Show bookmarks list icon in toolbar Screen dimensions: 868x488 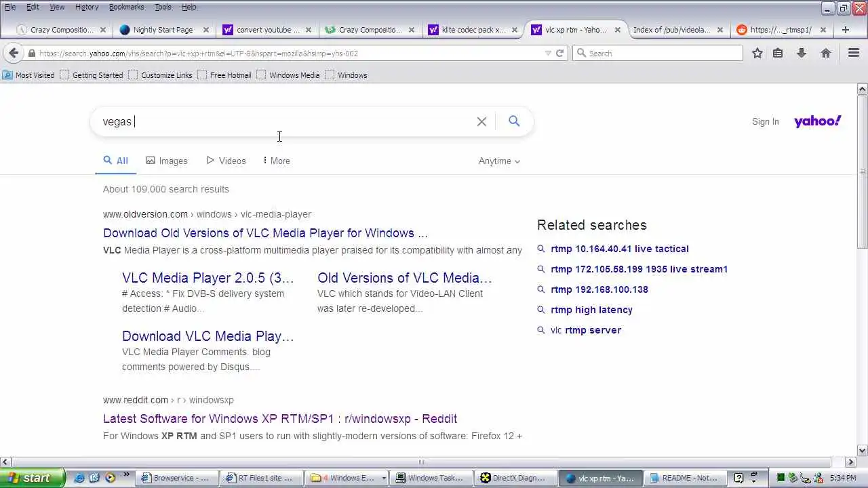(778, 53)
